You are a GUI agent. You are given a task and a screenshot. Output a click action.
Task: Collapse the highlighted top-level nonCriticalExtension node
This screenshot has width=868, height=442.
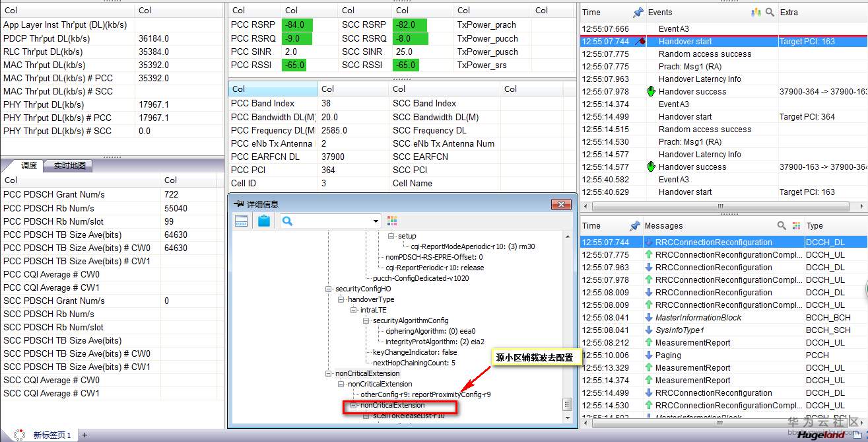pyautogui.click(x=329, y=373)
